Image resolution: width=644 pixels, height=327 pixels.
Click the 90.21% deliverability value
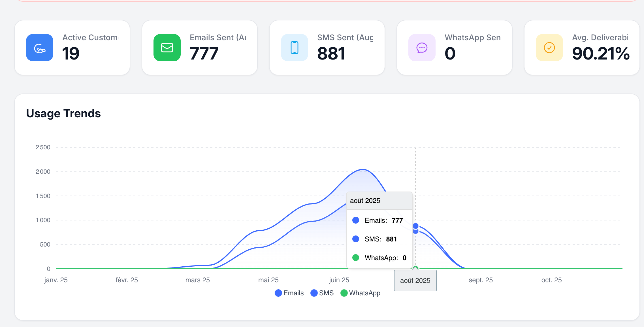pos(601,54)
